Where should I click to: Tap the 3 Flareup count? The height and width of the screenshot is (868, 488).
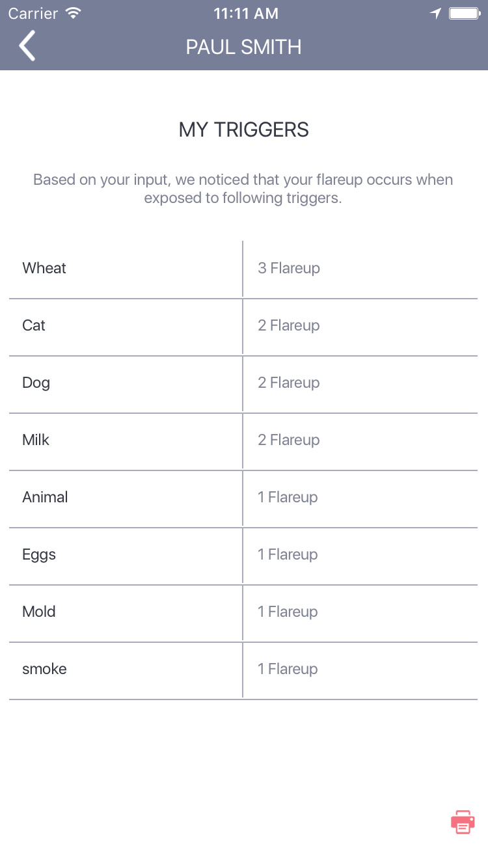289,268
